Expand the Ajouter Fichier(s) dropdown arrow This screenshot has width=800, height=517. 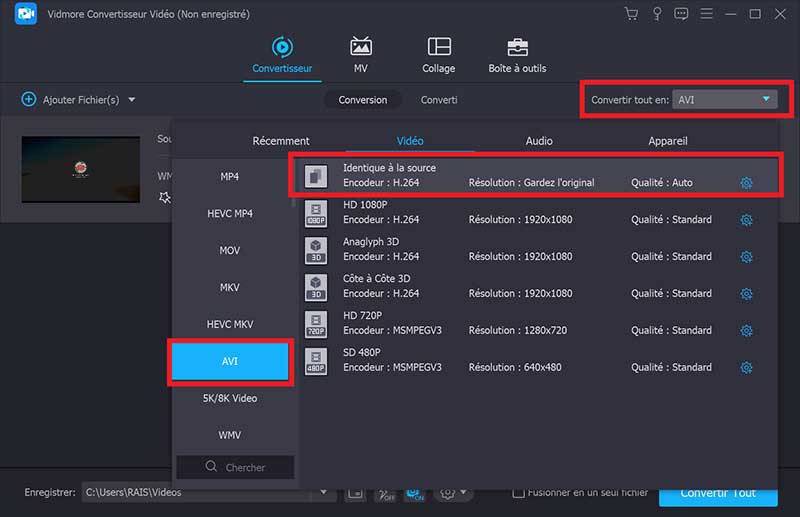132,100
